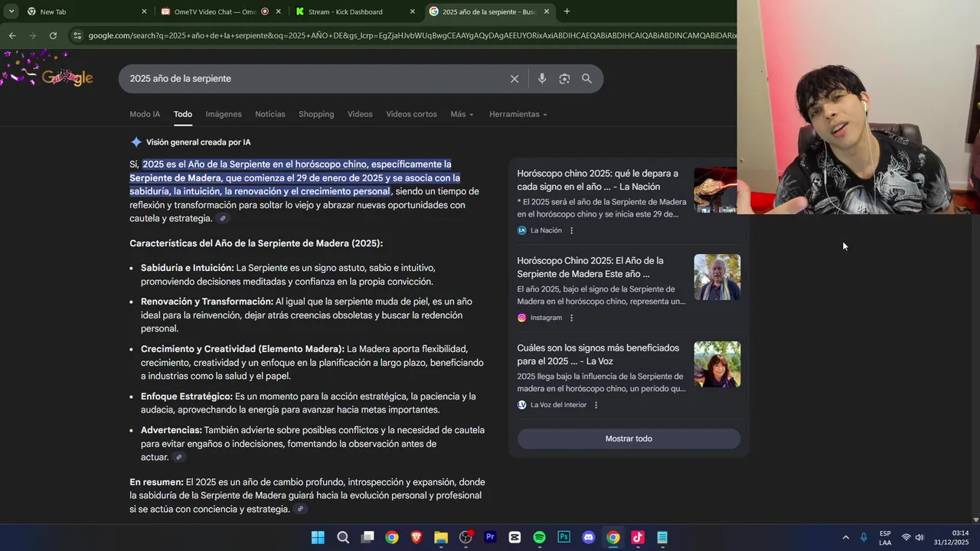The height and width of the screenshot is (551, 980).
Task: Open Adobe Photoshop from taskbar
Action: pos(564,537)
